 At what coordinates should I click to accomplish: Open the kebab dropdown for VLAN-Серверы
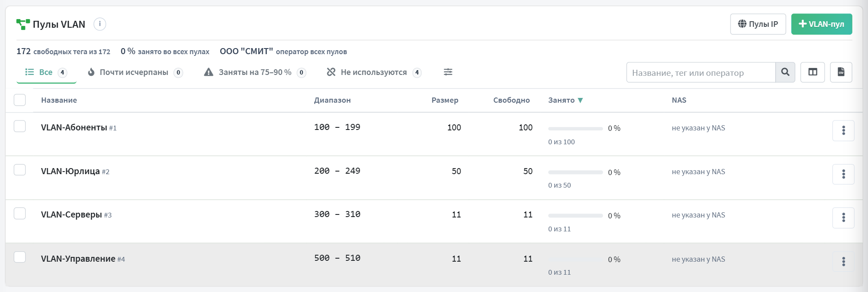click(x=843, y=217)
